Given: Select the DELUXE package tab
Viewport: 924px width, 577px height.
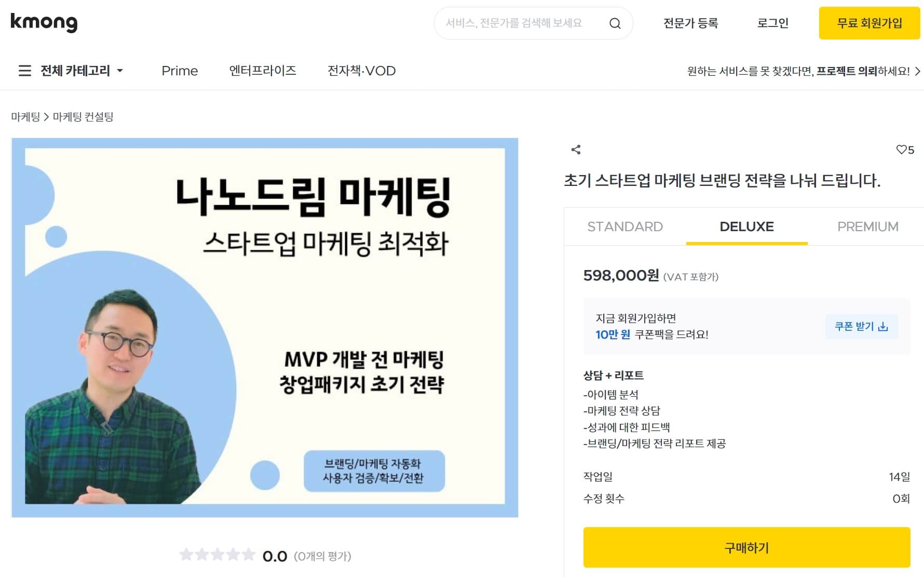Looking at the screenshot, I should click(746, 226).
